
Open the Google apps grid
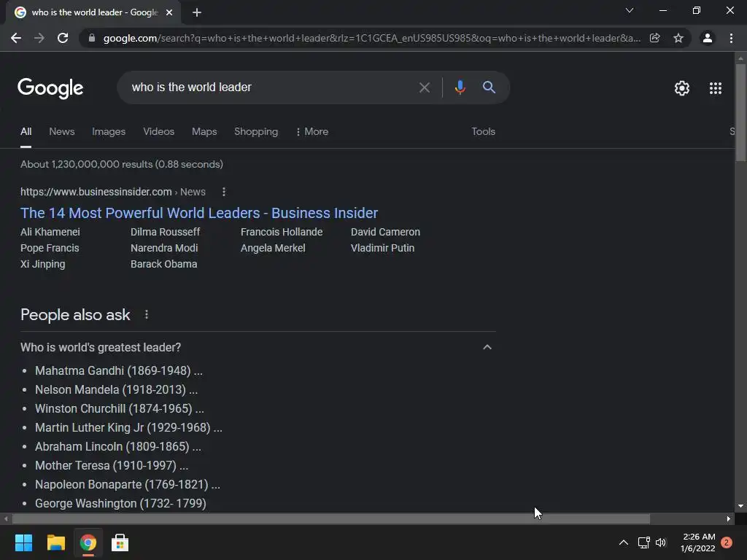tap(716, 88)
